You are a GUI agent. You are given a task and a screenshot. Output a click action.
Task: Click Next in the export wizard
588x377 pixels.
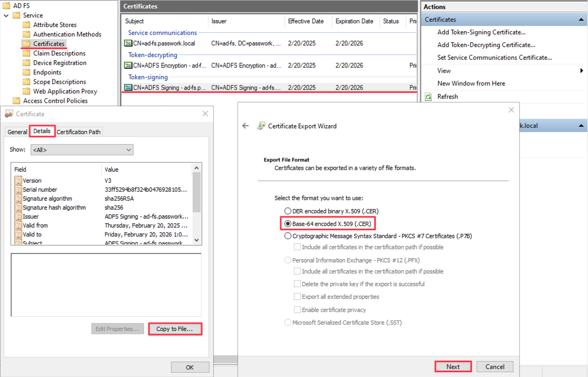pos(452,366)
